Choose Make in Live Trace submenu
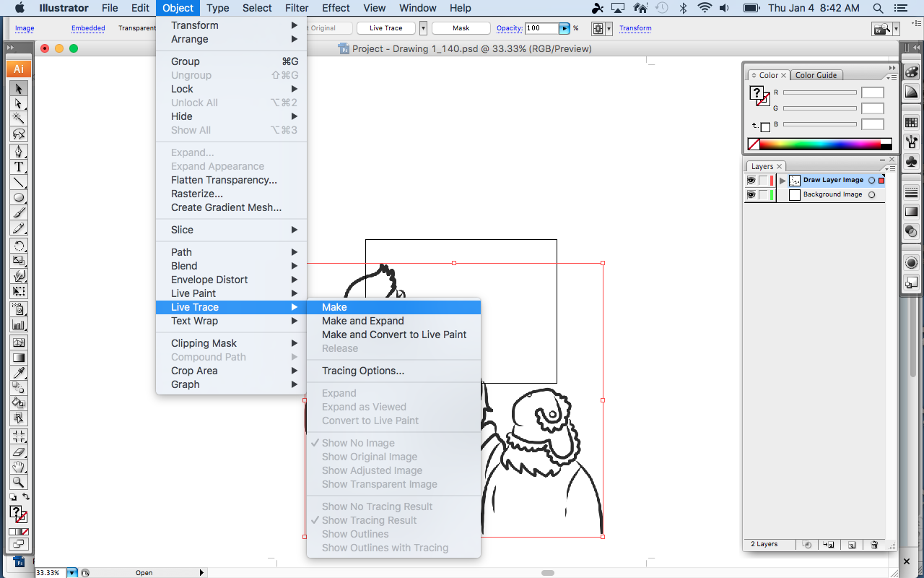 pyautogui.click(x=394, y=307)
